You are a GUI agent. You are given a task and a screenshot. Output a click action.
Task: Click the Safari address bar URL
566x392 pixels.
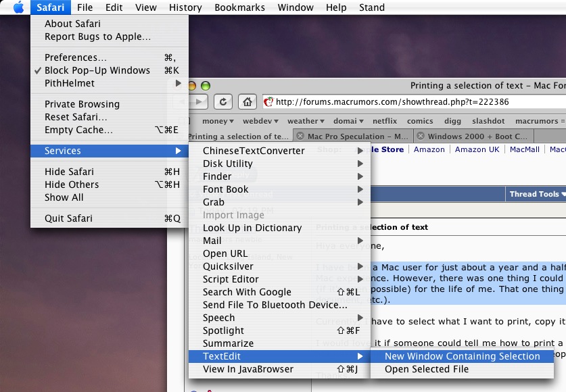pos(392,102)
